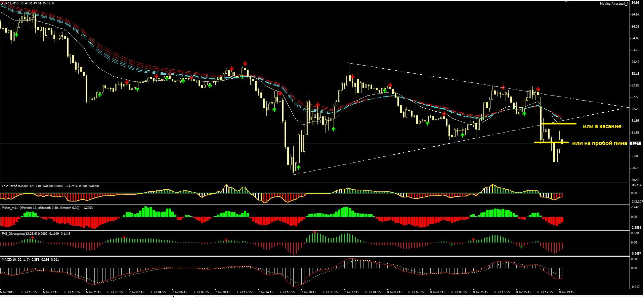The height and width of the screenshot is (297, 644).
Task: Select the yellow line left of 'или в касание'
Action: (x=559, y=124)
